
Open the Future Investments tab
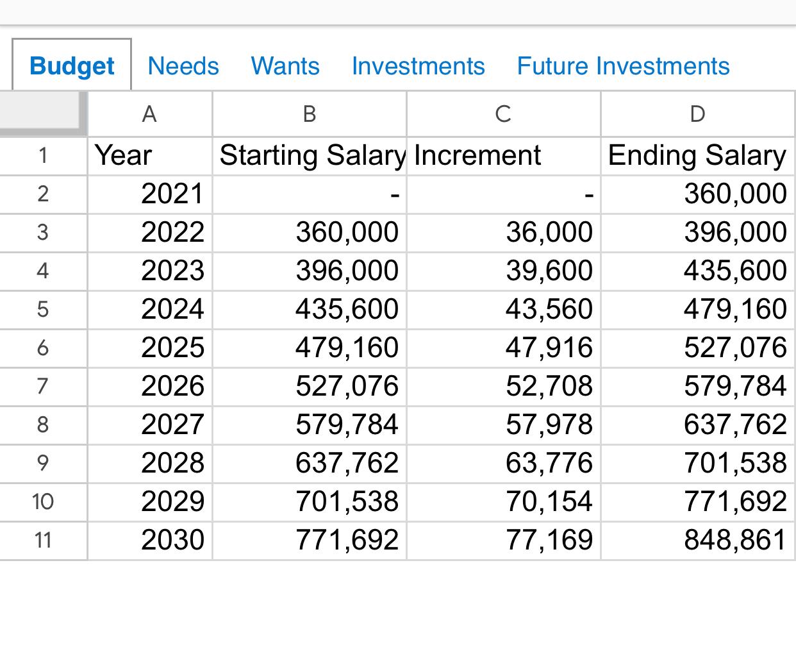pyautogui.click(x=623, y=66)
